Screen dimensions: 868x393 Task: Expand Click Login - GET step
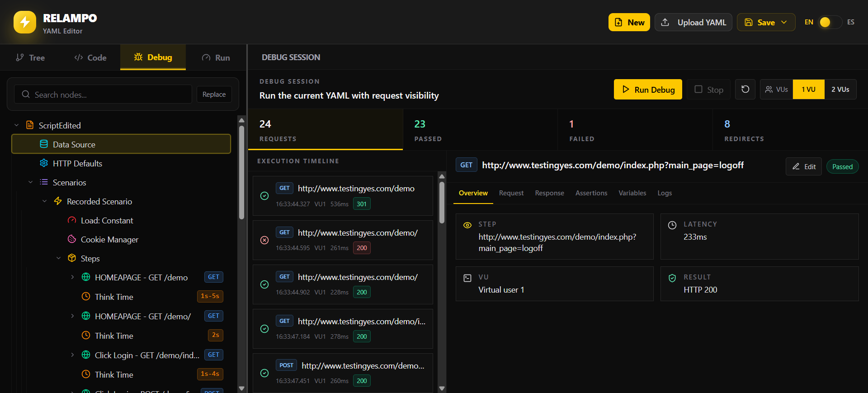click(x=72, y=355)
